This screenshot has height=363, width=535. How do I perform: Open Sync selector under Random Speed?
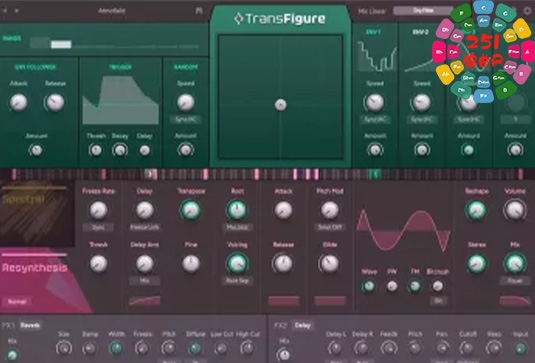click(x=186, y=119)
